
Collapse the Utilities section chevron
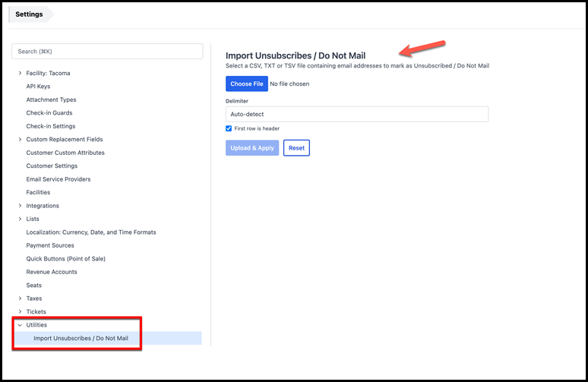tap(20, 325)
